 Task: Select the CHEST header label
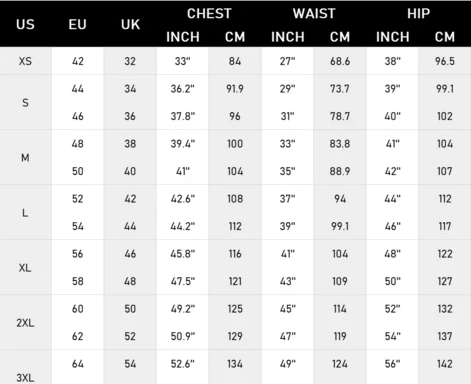[209, 14]
